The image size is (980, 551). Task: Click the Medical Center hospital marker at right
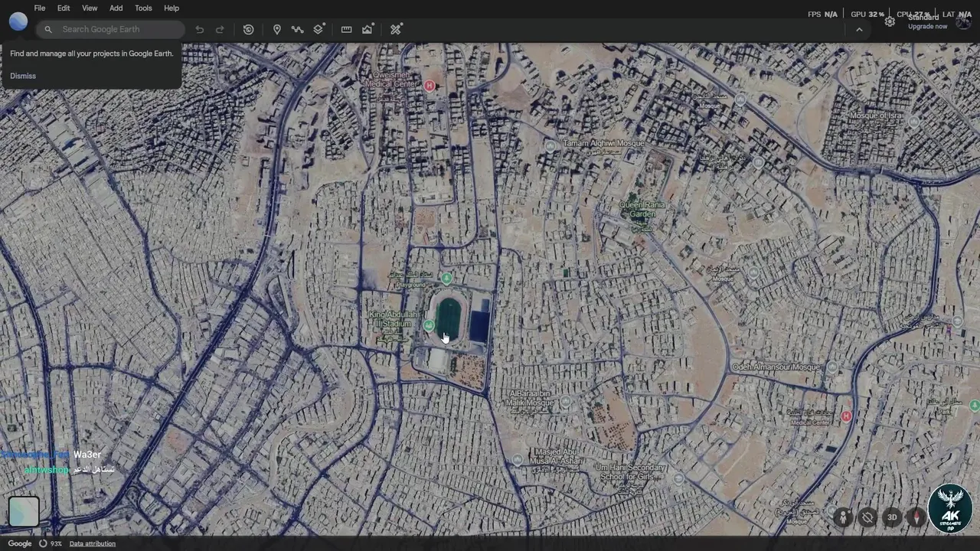(x=846, y=416)
